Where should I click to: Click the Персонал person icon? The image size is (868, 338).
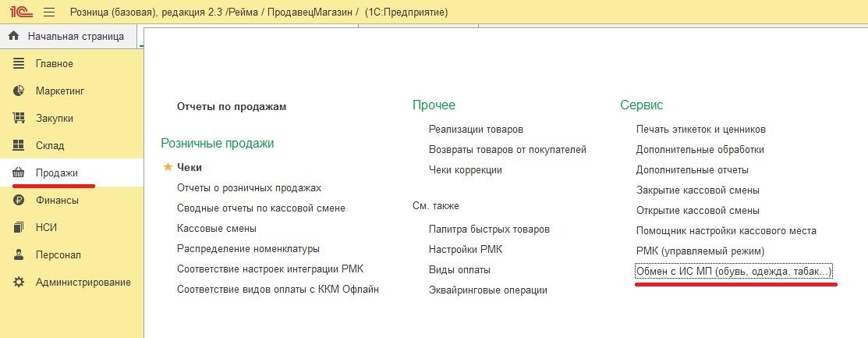pyautogui.click(x=19, y=254)
